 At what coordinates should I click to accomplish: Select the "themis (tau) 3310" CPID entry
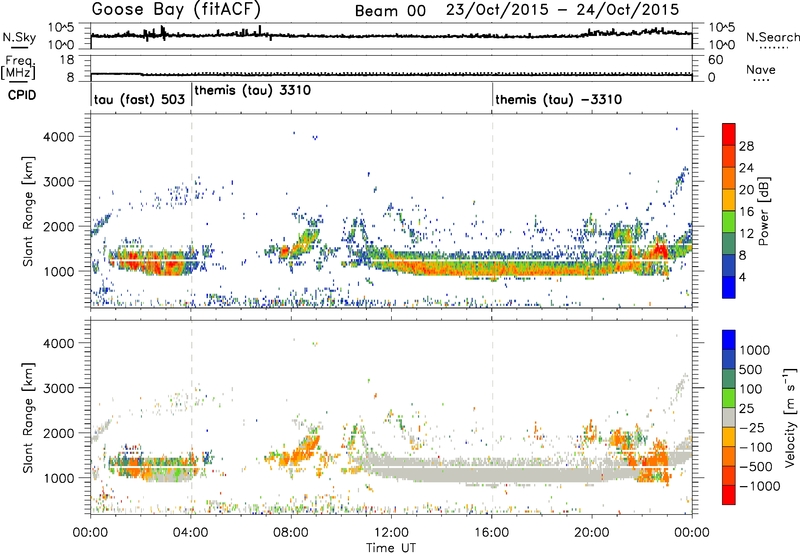point(253,90)
